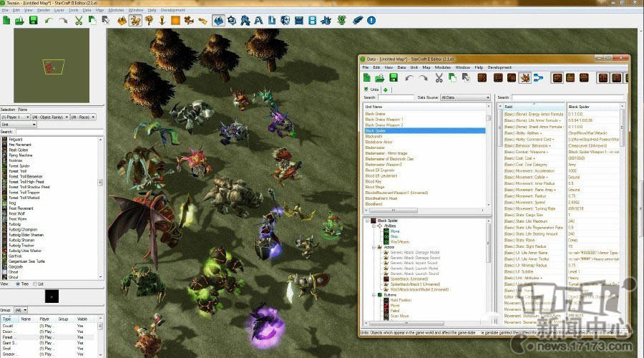Open the Modules menu in Data window
Screen dimensions: 644x358
point(441,67)
